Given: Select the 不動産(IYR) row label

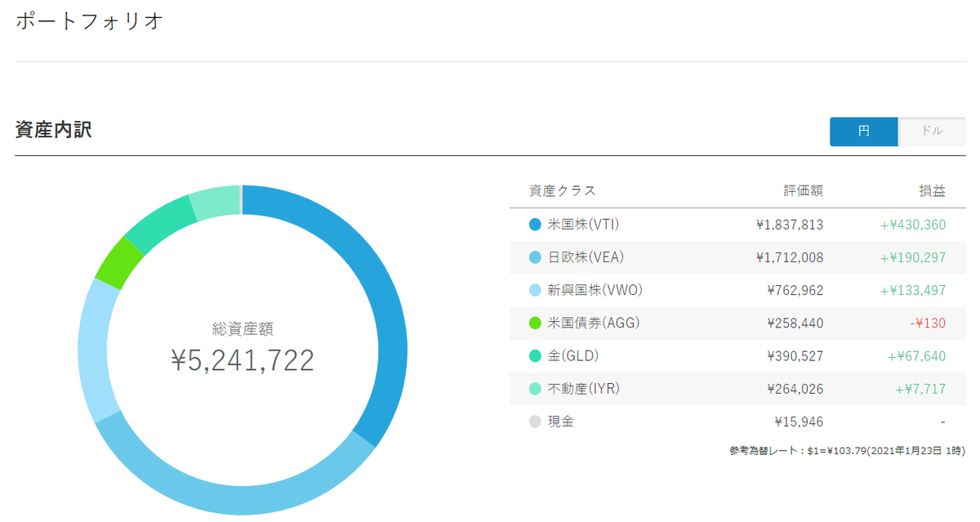Looking at the screenshot, I should (x=584, y=389).
